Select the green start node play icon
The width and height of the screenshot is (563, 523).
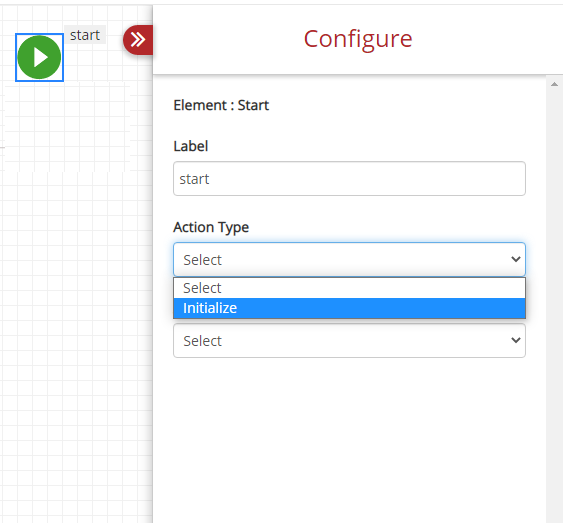pos(39,57)
